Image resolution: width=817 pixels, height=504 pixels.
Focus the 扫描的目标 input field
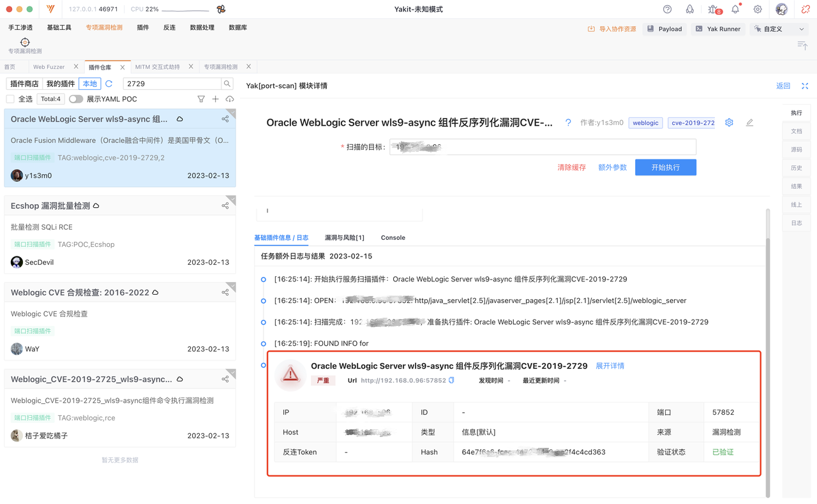[x=543, y=147]
